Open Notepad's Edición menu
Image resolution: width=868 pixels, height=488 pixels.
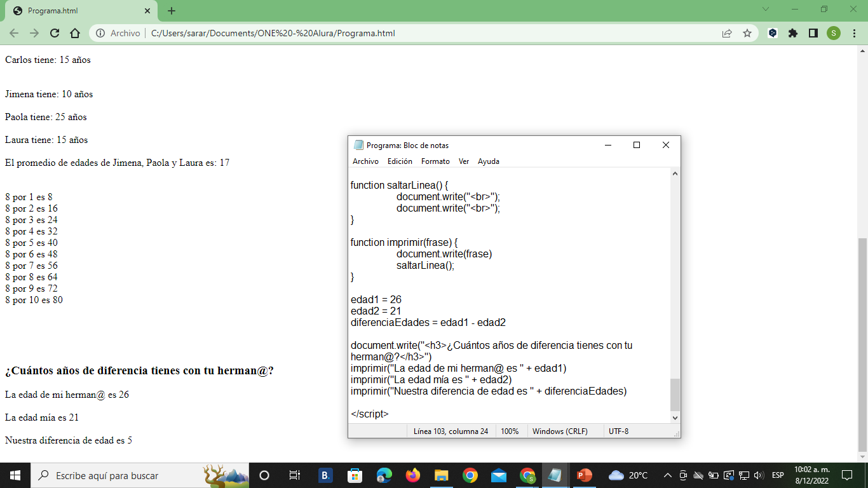point(400,161)
